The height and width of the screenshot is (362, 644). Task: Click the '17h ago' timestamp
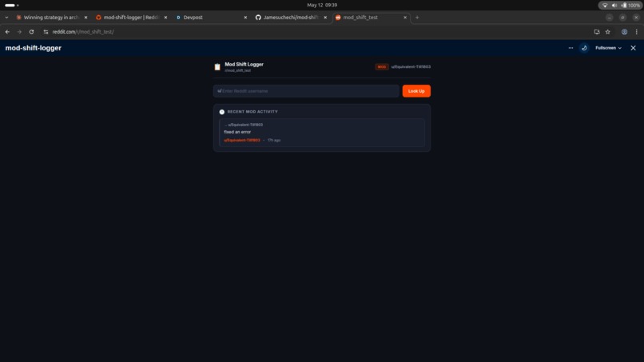[x=274, y=140]
